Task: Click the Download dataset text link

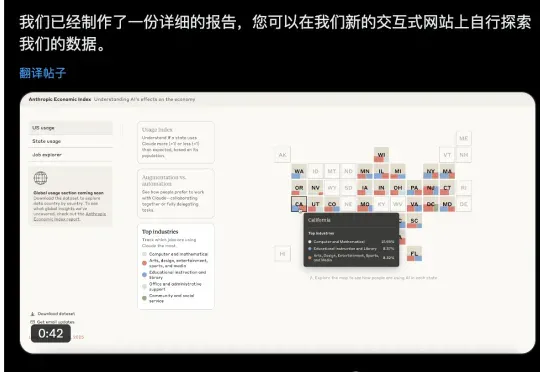Action: pyautogui.click(x=56, y=314)
